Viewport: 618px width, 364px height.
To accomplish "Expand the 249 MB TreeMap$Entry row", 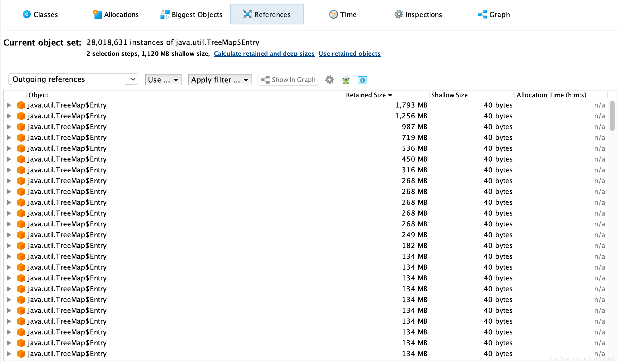I will pos(9,235).
